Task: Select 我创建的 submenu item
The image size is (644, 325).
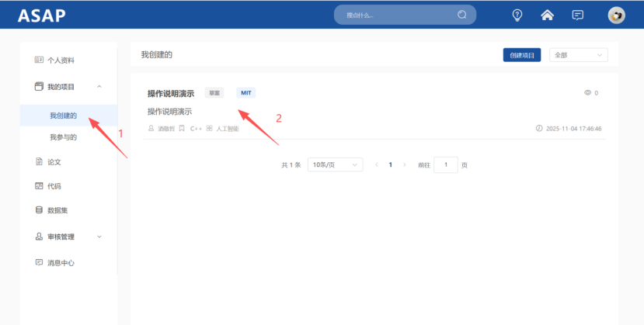Action: point(64,116)
